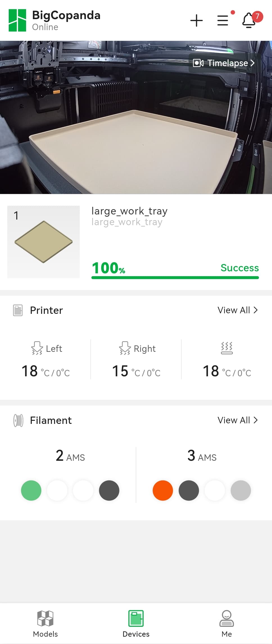Tap the plus icon to add device
Viewport: 272px width, 644px height.
196,21
